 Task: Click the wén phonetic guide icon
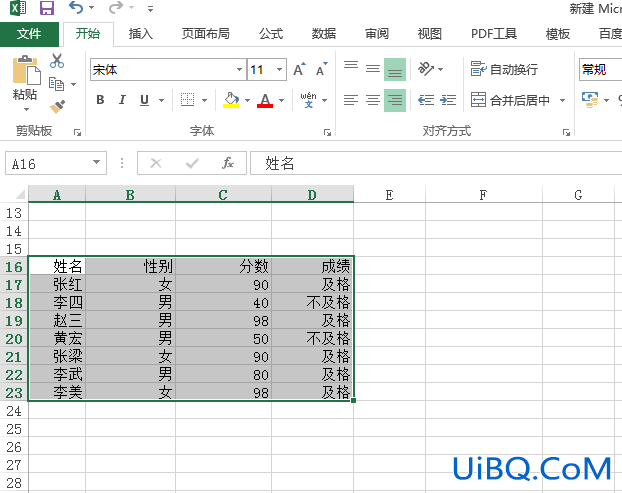coord(308,100)
